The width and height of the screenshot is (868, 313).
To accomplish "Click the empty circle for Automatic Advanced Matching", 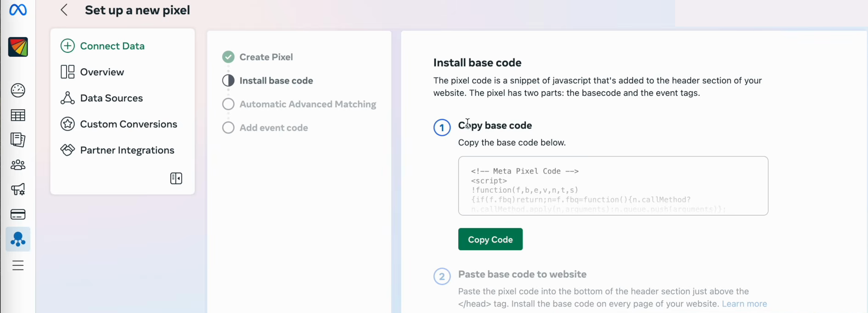I will click(228, 104).
